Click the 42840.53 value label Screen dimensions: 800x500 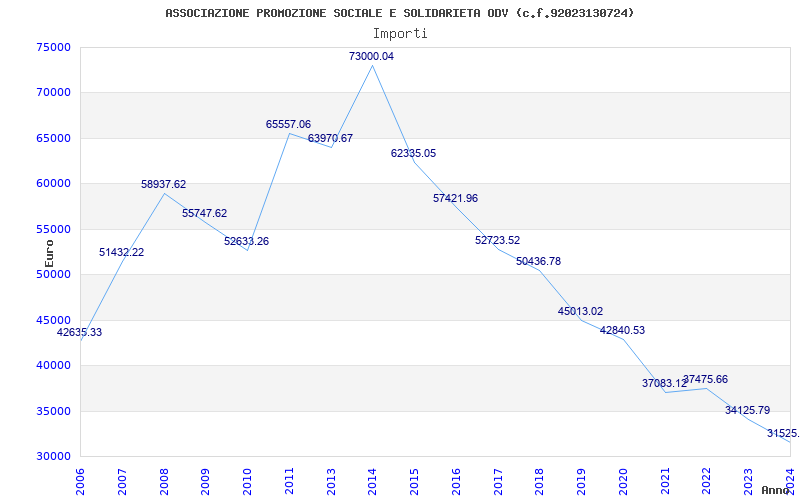622,331
